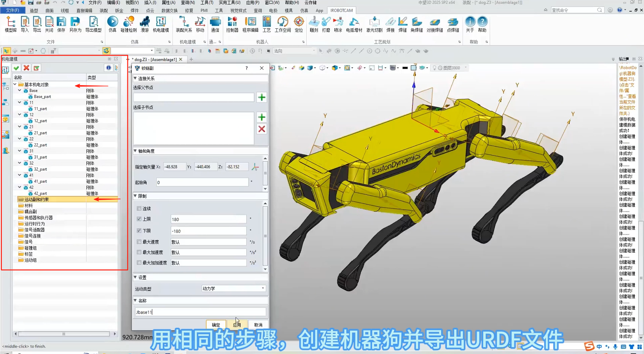Click the 确定 button
The width and height of the screenshot is (644, 354).
(216, 324)
